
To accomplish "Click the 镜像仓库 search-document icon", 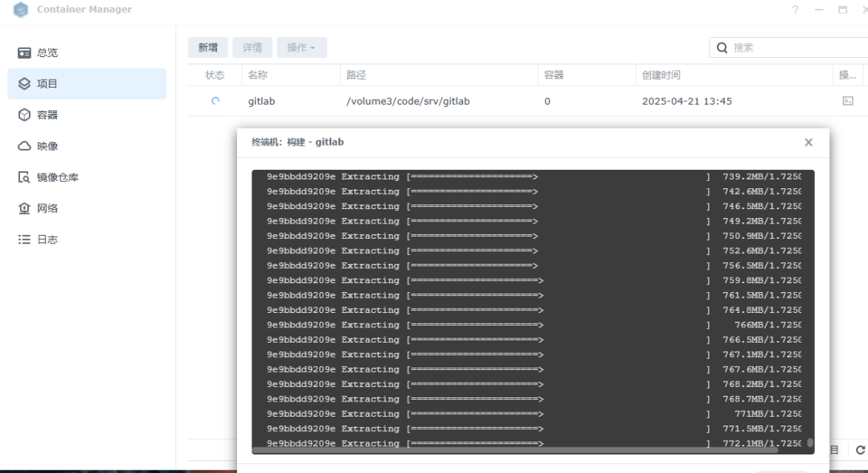I will [24, 177].
